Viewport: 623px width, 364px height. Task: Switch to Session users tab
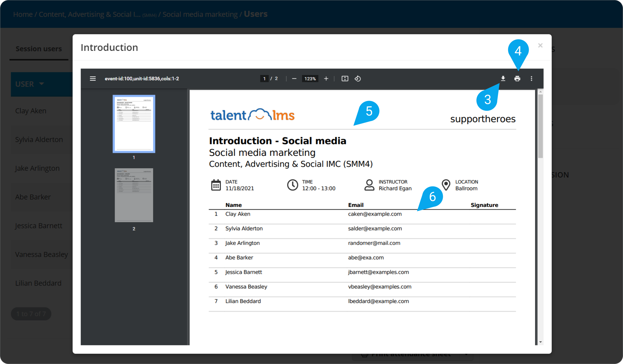[x=39, y=49]
